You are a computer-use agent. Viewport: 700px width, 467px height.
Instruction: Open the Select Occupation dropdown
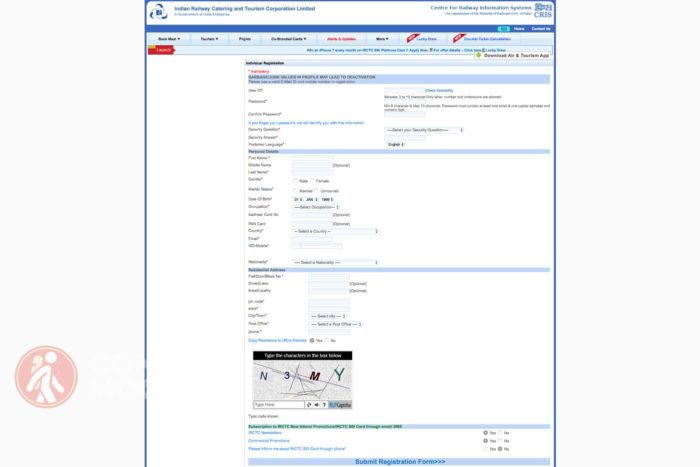316,207
